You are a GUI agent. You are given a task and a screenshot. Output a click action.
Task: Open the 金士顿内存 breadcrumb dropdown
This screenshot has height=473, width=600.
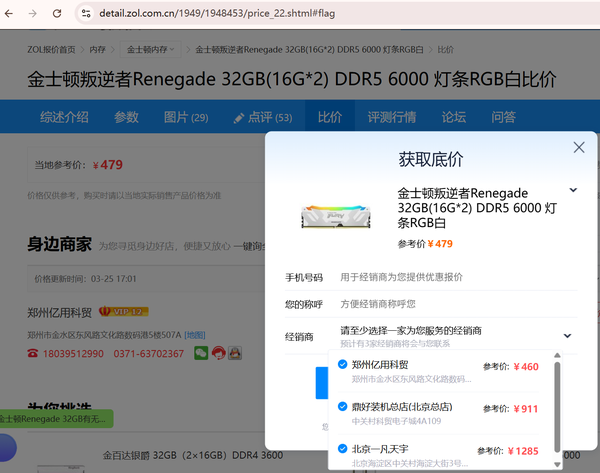tap(150, 49)
